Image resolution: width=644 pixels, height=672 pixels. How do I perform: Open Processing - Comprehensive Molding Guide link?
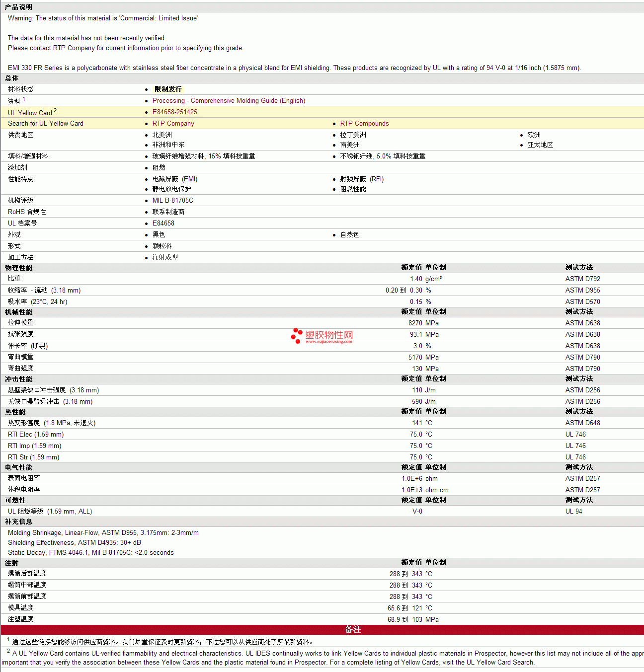pos(229,100)
